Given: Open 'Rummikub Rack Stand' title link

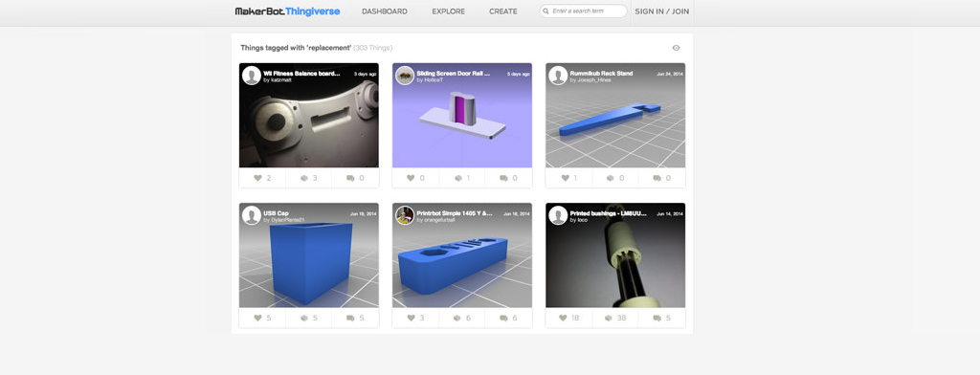Looking at the screenshot, I should pos(601,73).
